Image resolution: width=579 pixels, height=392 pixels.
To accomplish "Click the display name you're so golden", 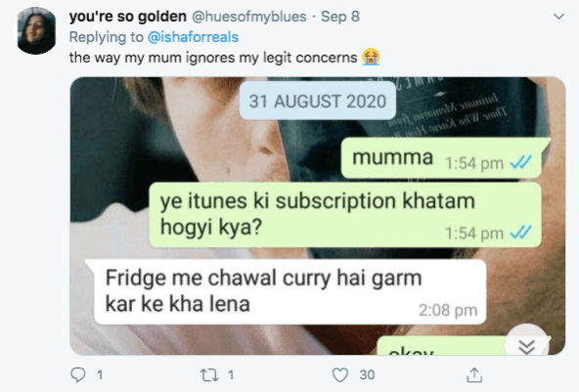I will 128,17.
